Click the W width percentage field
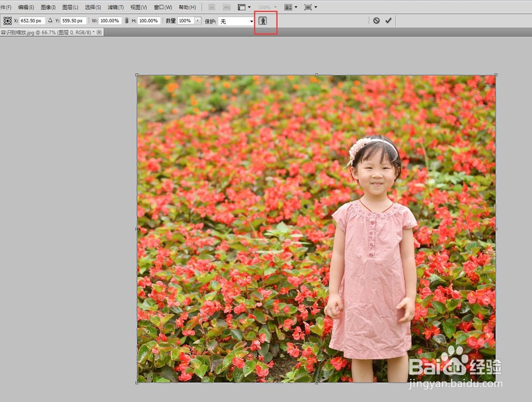This screenshot has height=402, width=532. coord(110,21)
